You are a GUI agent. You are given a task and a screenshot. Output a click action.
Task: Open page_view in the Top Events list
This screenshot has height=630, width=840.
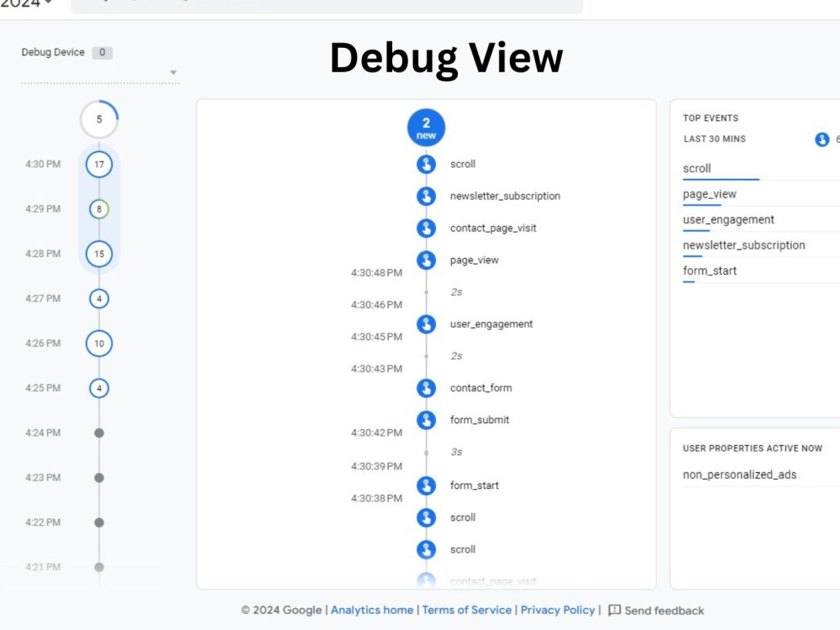pyautogui.click(x=709, y=195)
